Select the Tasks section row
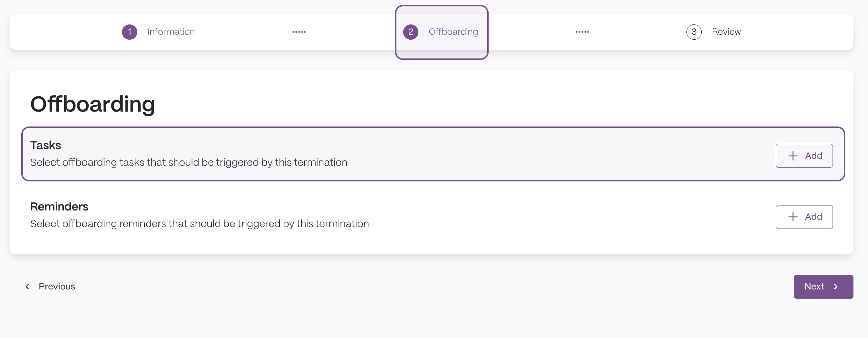This screenshot has height=338, width=868. (x=433, y=154)
